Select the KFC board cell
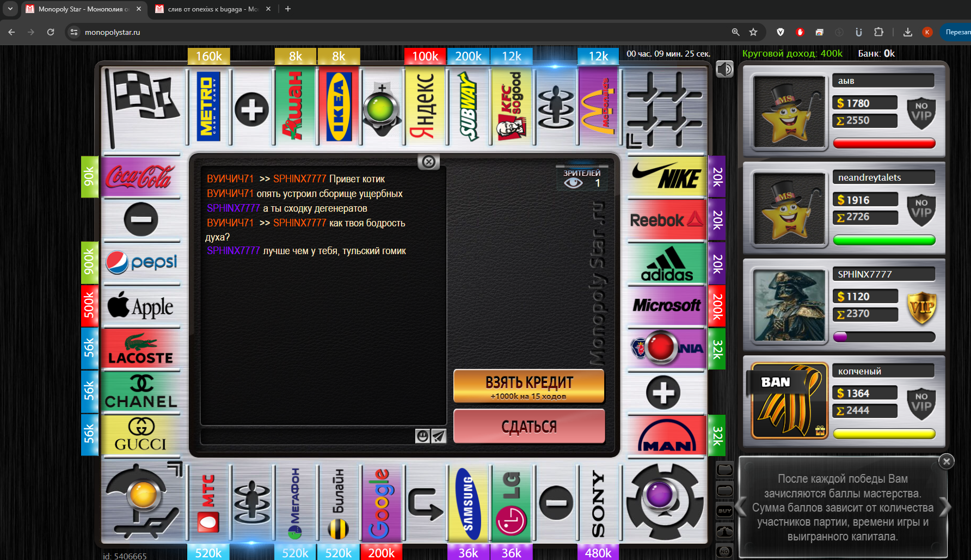 click(512, 106)
